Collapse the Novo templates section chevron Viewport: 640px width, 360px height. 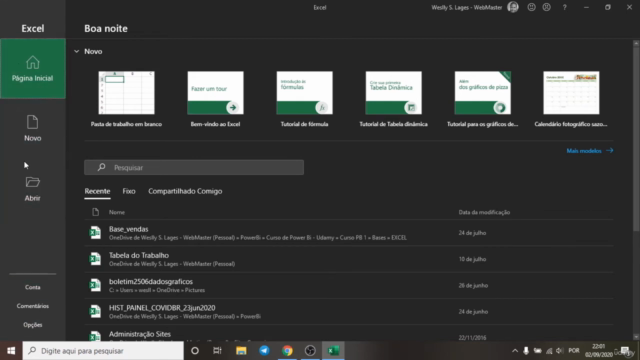77,51
